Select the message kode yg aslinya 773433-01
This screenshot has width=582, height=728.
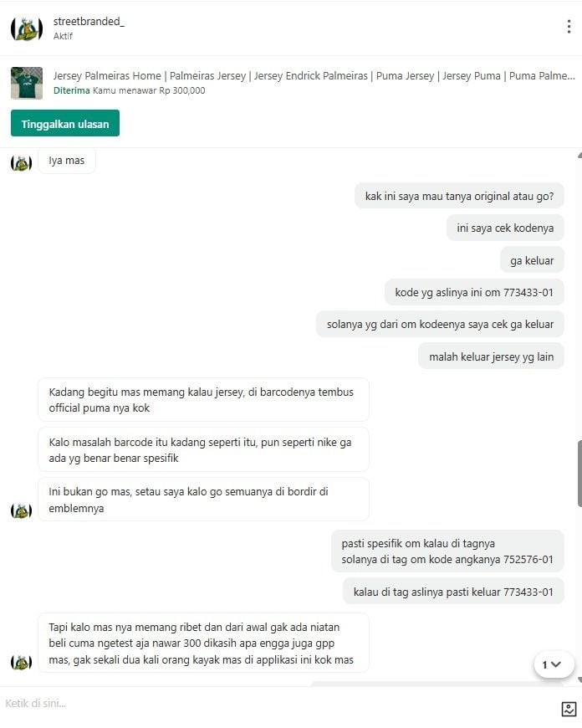(474, 293)
